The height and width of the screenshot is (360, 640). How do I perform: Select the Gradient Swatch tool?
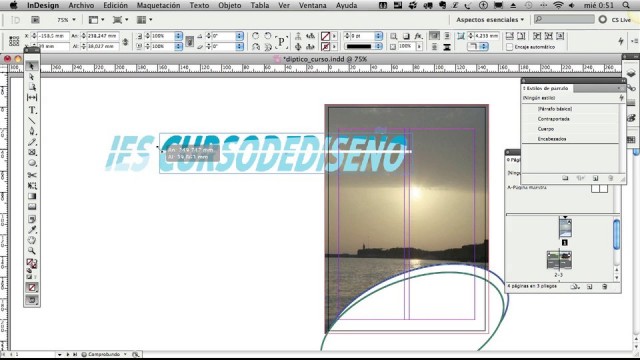pyautogui.click(x=32, y=196)
